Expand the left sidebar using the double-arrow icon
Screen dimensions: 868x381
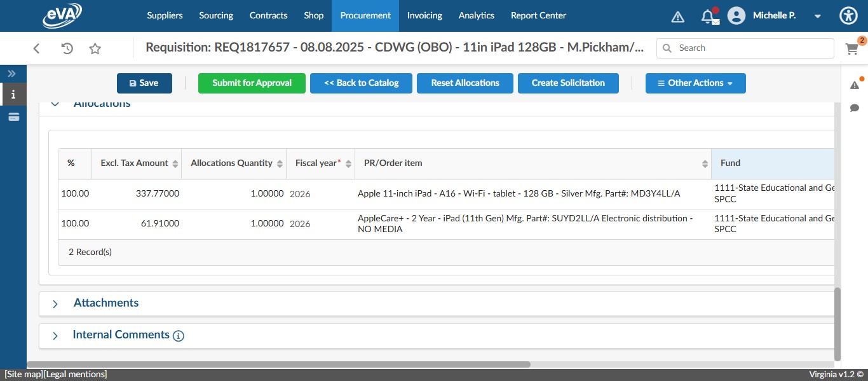(11, 73)
